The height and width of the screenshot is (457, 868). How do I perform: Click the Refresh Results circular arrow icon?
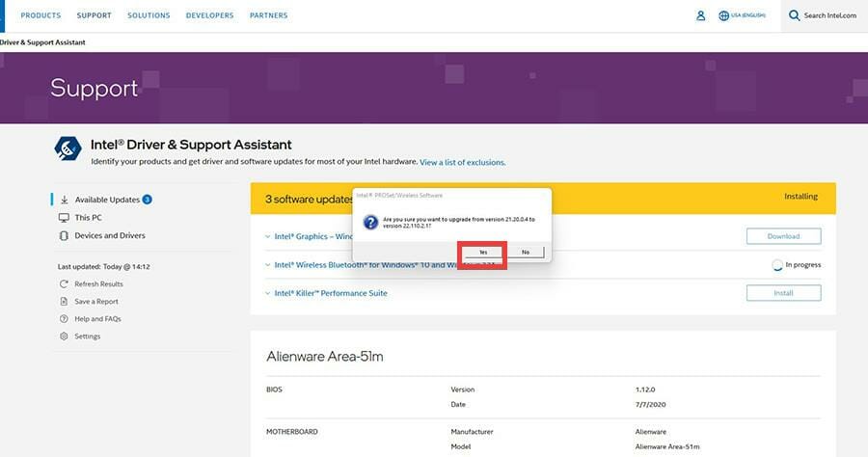[64, 283]
